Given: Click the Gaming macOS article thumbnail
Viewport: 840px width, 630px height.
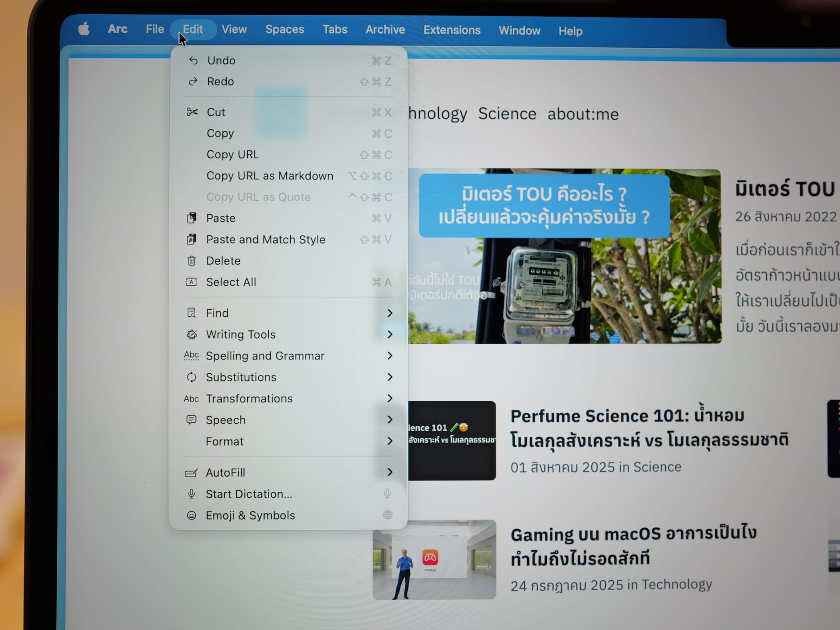Looking at the screenshot, I should click(434, 560).
